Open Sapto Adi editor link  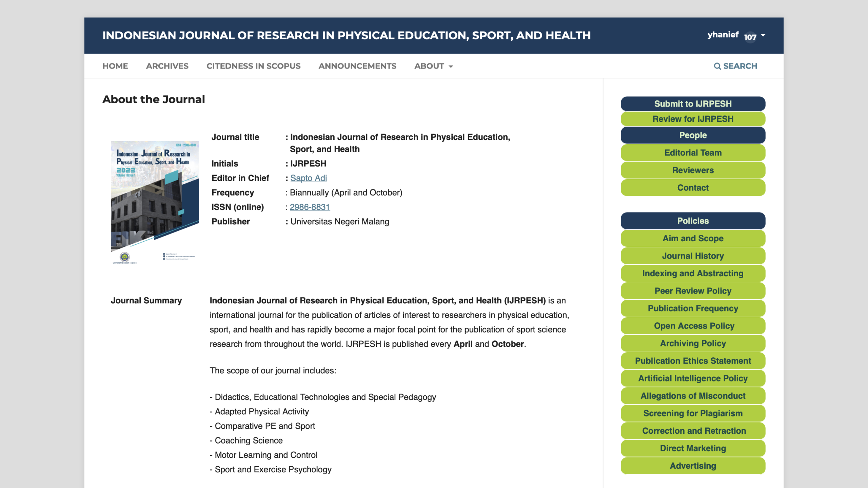click(309, 178)
